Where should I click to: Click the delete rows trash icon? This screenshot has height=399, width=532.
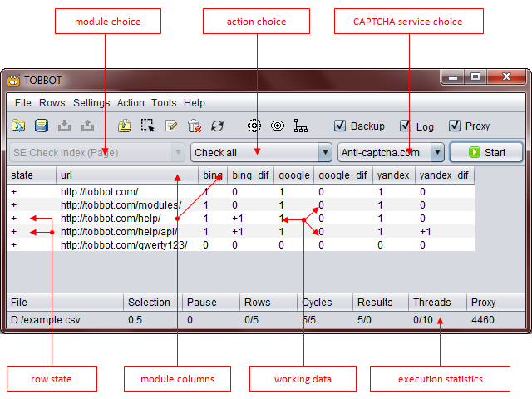[195, 126]
